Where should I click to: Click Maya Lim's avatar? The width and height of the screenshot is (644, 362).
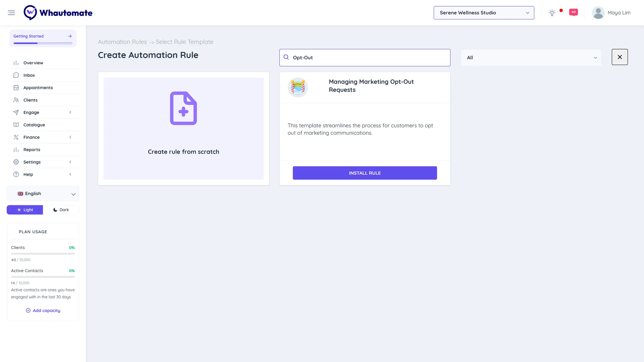pos(598,13)
